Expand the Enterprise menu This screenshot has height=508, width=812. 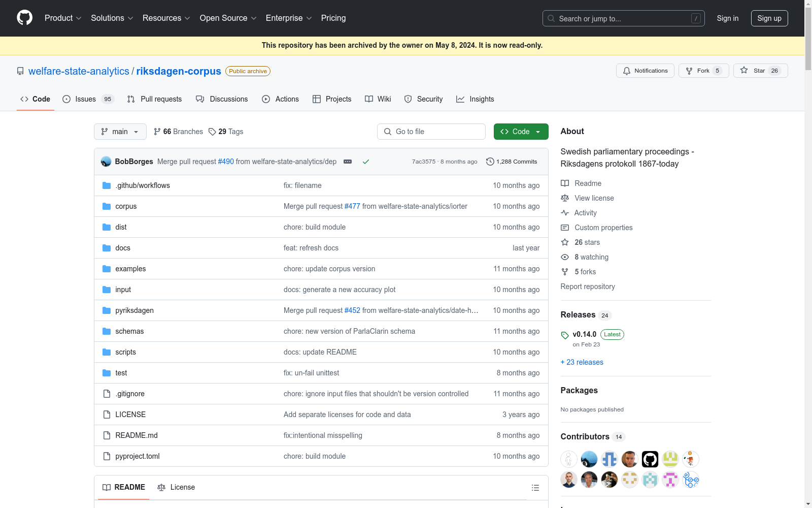tap(289, 18)
